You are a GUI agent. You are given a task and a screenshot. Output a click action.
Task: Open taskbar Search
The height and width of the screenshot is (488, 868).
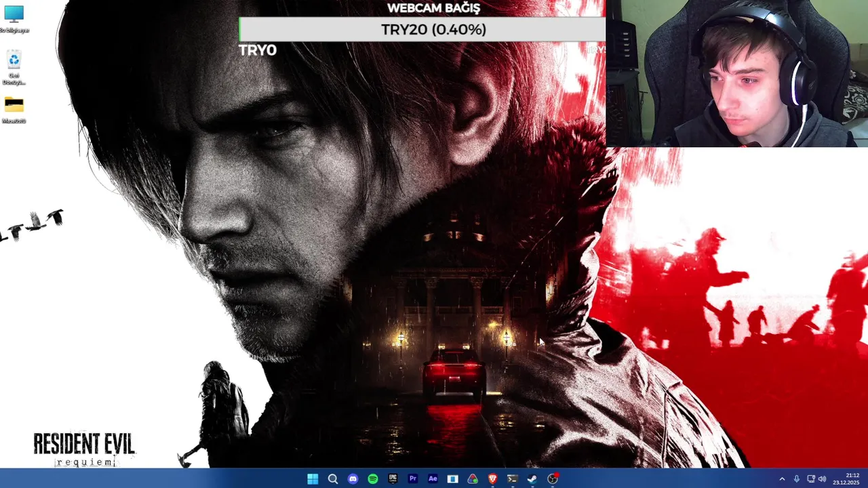click(x=333, y=479)
